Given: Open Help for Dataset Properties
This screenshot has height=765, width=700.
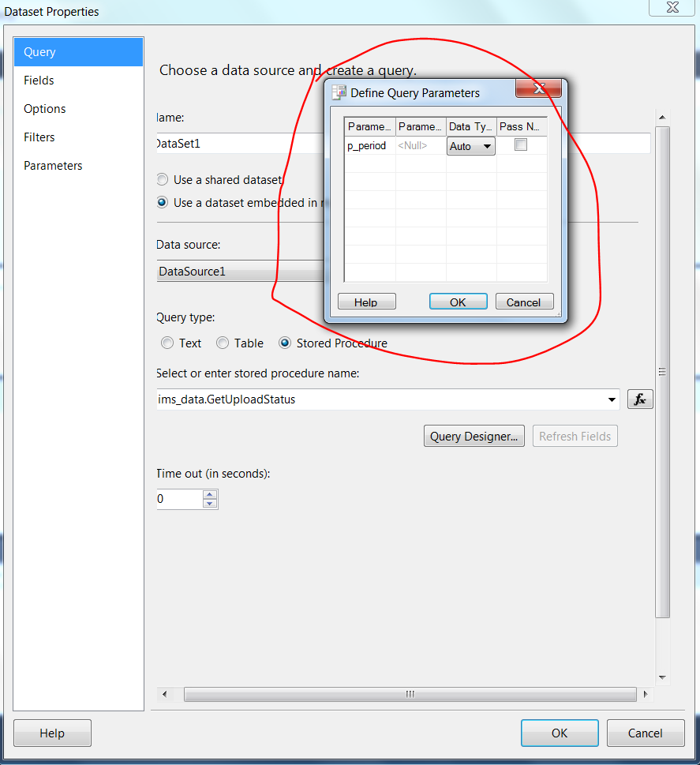Looking at the screenshot, I should tap(52, 733).
